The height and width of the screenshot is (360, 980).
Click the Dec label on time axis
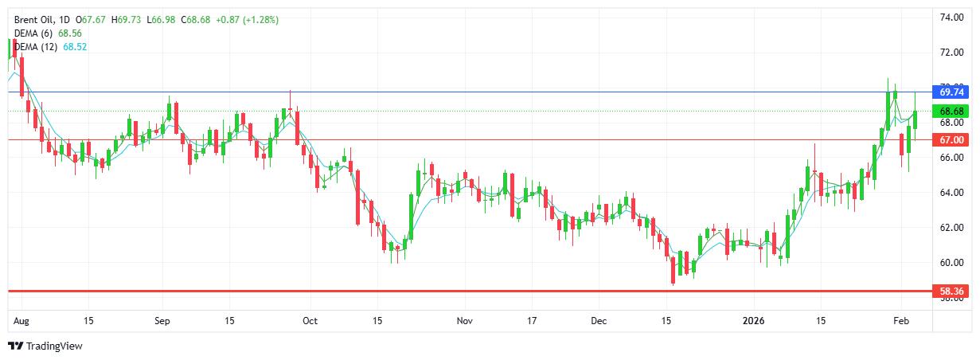coord(599,321)
